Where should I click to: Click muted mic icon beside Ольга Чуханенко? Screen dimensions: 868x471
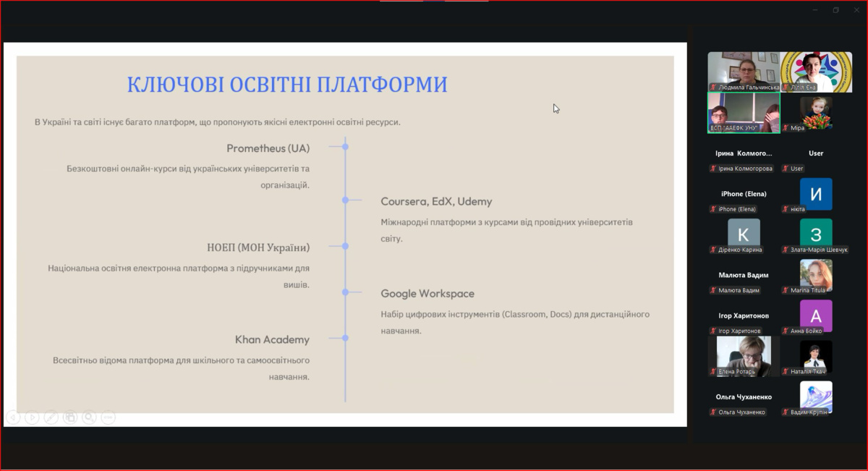point(713,412)
